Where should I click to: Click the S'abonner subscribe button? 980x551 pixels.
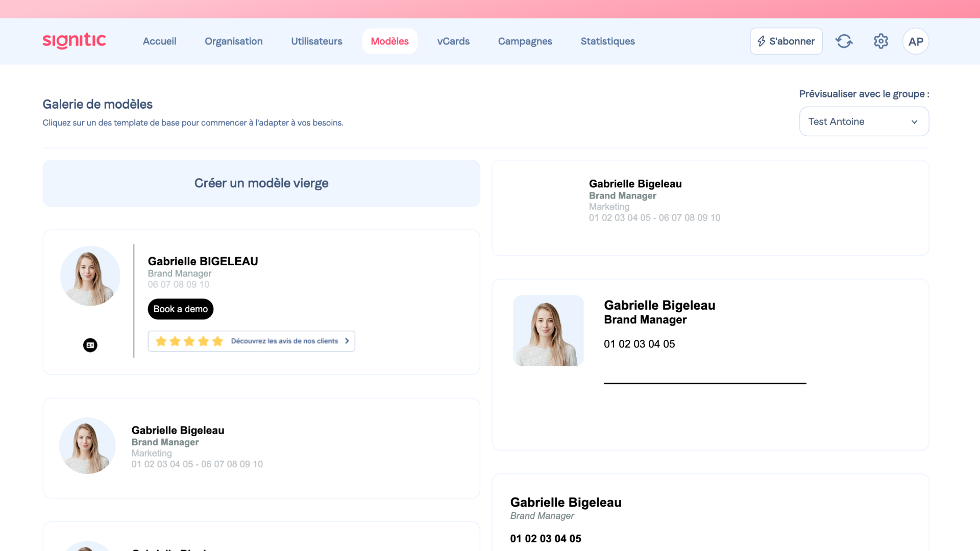point(786,41)
